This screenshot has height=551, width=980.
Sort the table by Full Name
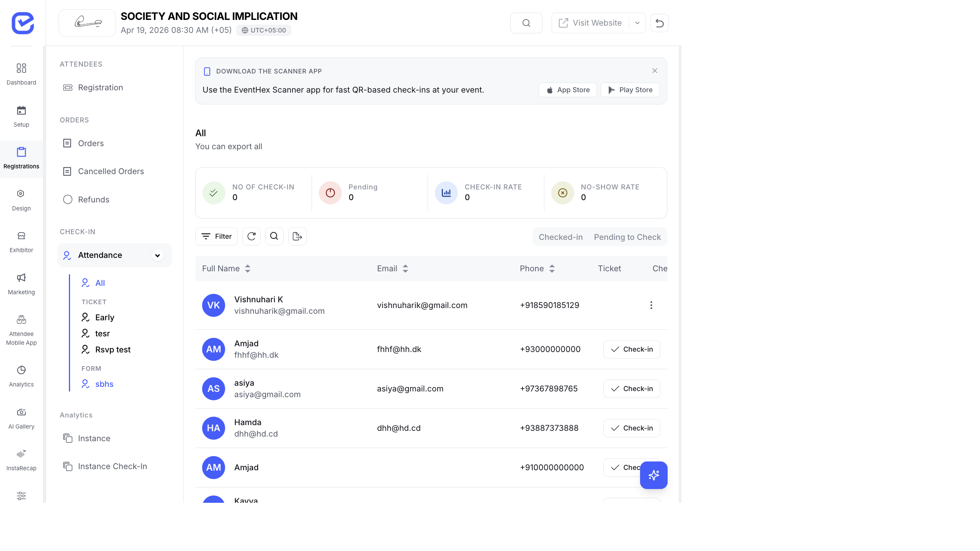247,268
